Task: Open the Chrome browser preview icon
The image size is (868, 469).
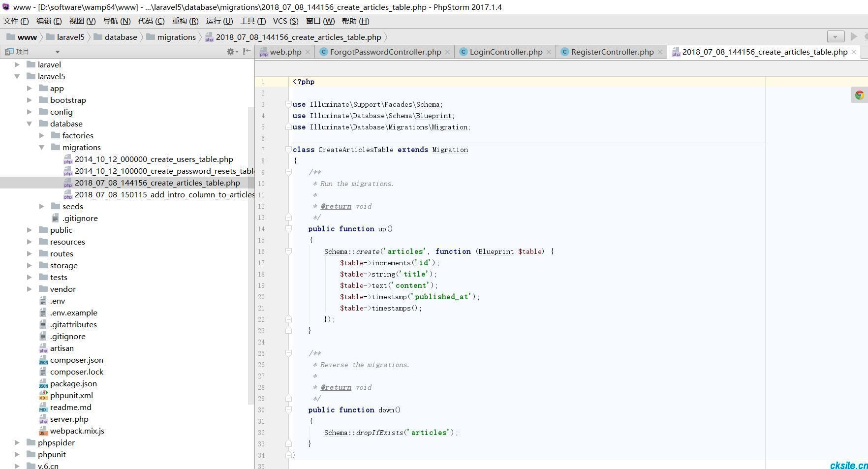Action: [x=859, y=95]
